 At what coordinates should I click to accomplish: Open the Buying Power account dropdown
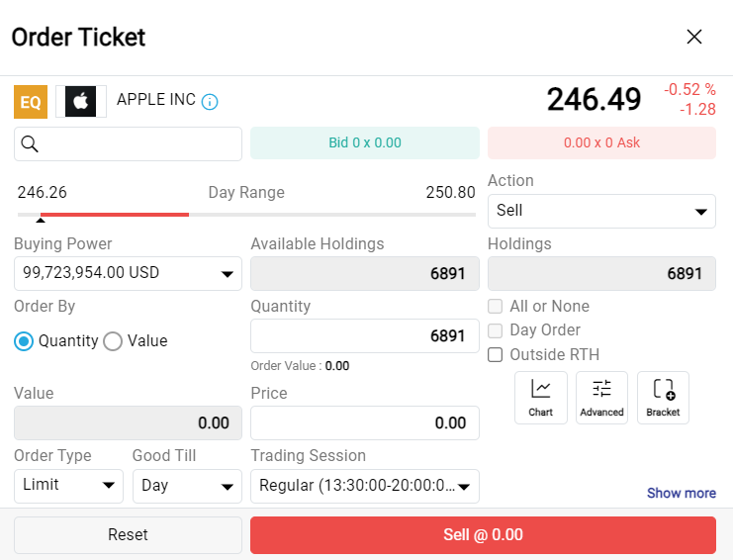point(128,273)
